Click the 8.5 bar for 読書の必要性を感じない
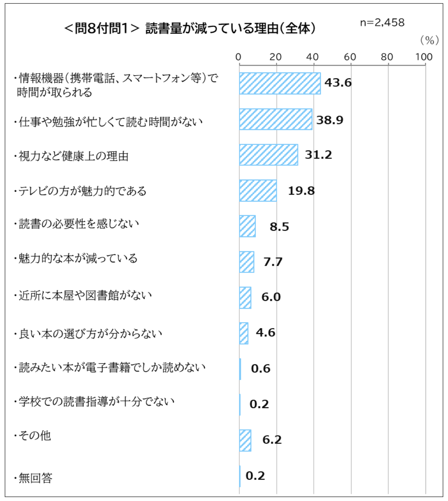Screen dimensions: 448x501 click(x=247, y=226)
